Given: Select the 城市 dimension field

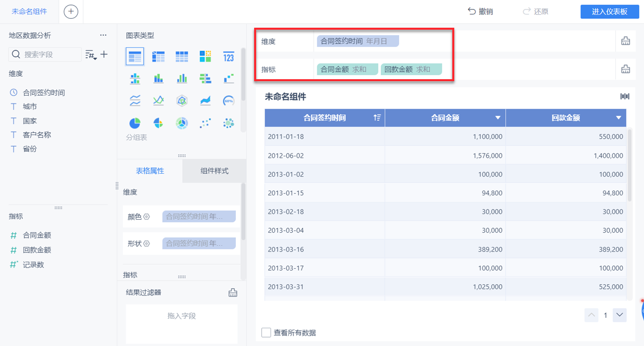Looking at the screenshot, I should pos(30,106).
